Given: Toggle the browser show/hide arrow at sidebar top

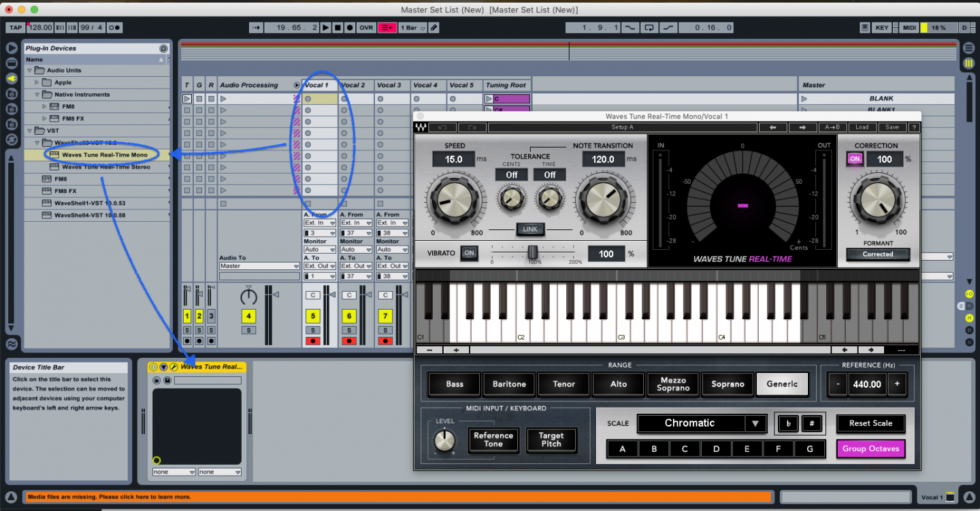Looking at the screenshot, I should pos(11,48).
